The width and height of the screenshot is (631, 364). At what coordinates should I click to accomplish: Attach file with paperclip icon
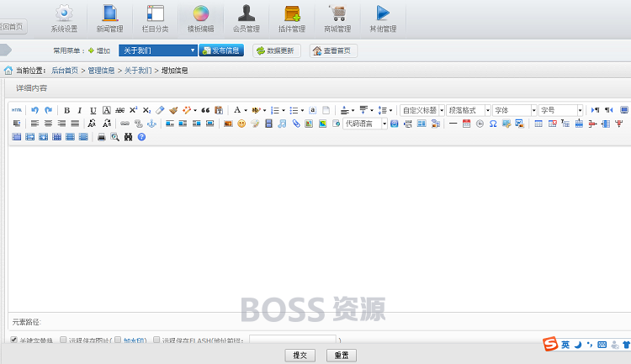point(296,124)
